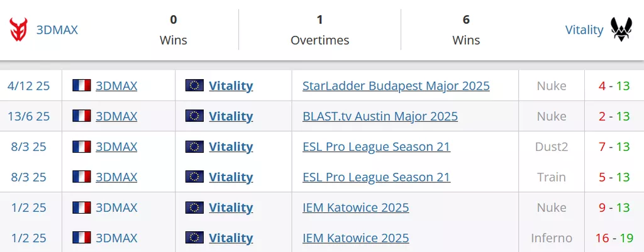This screenshot has height=252, width=644.
Task: Open the 3DMAX team header link
Action: click(x=57, y=30)
